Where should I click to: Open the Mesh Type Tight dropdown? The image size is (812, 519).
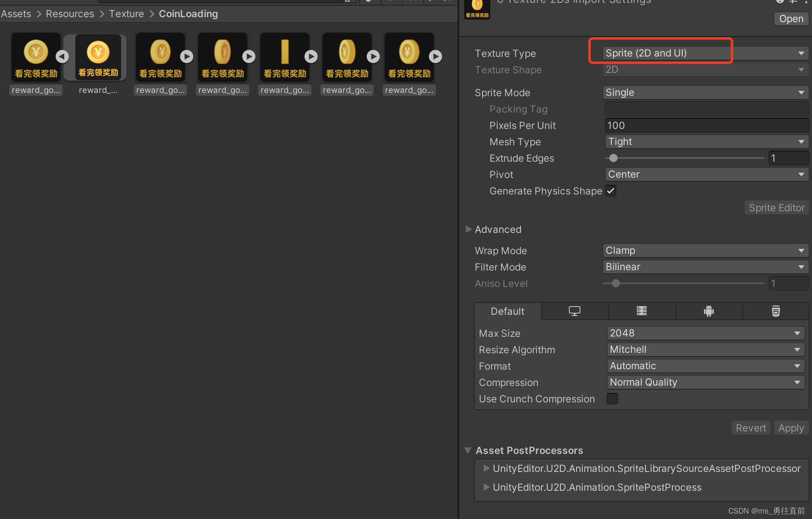pyautogui.click(x=706, y=142)
